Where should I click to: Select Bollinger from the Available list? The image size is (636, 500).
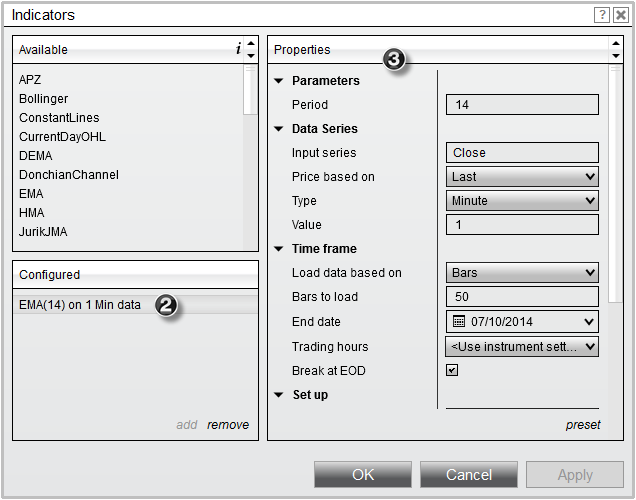43,99
